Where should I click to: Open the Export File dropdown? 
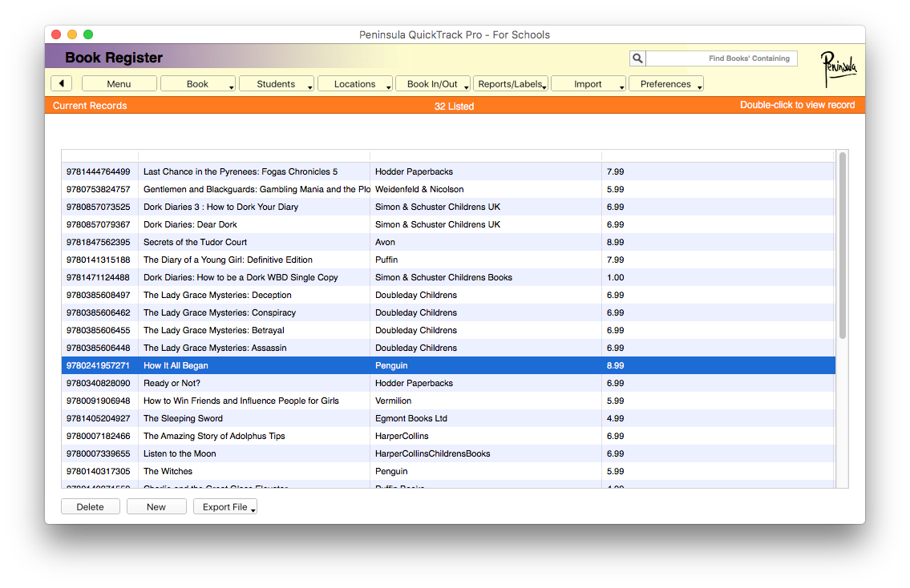225,506
